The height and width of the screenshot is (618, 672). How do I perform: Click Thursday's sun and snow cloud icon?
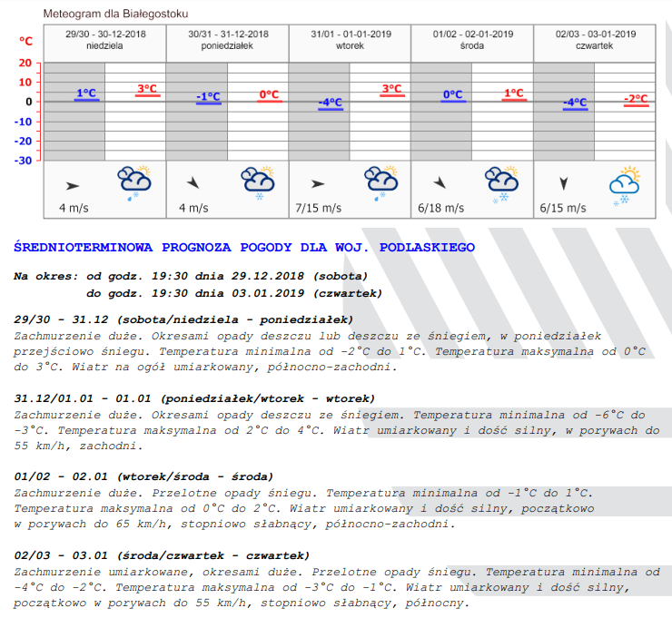[625, 184]
